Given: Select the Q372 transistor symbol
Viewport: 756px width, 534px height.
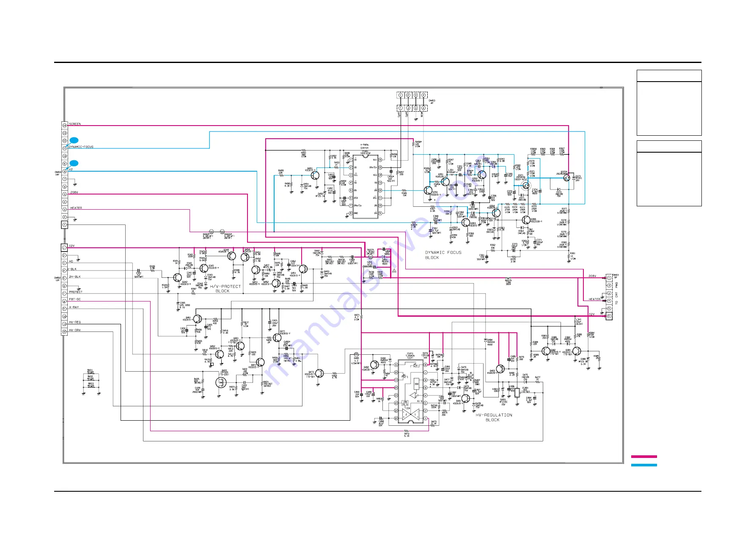Looking at the screenshot, I should 567,178.
